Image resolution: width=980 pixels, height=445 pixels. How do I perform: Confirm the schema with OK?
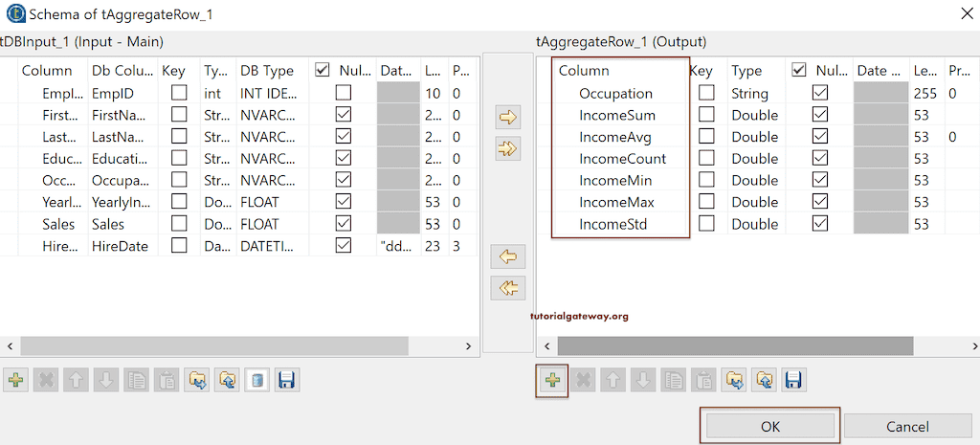pos(770,427)
